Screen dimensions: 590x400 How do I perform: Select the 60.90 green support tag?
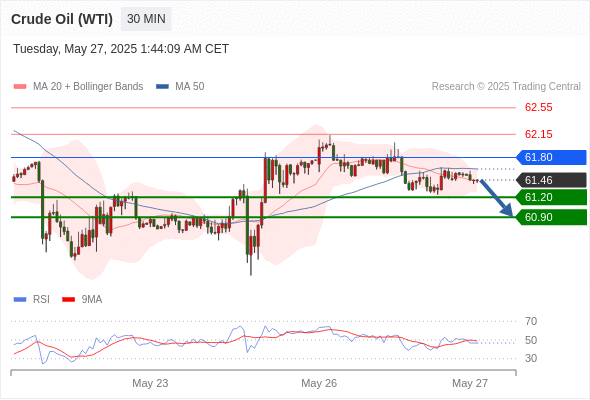click(551, 217)
